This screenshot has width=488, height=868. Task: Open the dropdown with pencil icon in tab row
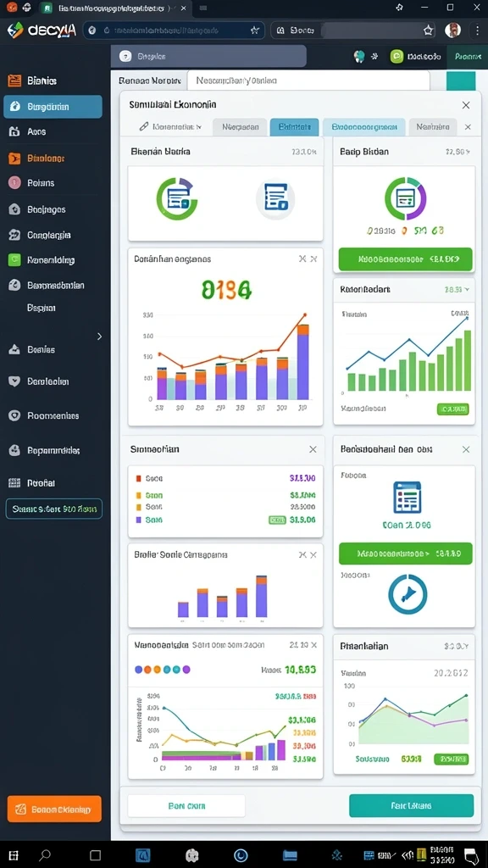pyautogui.click(x=169, y=127)
